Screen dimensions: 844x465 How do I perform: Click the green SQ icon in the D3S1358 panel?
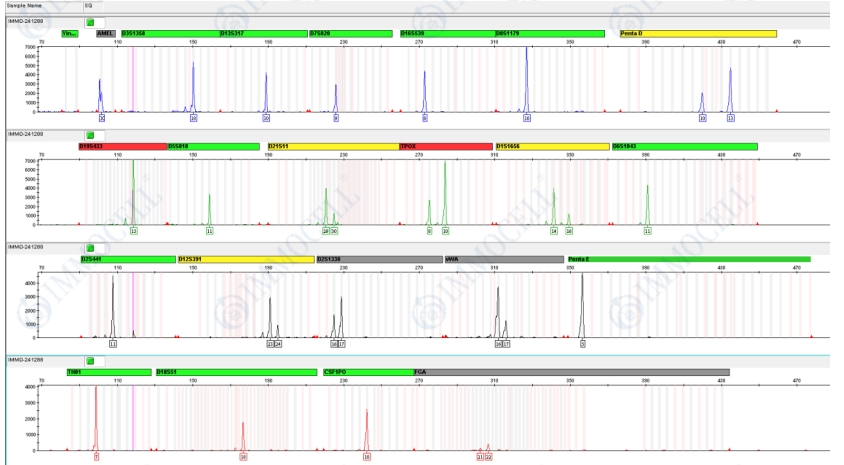(x=89, y=21)
